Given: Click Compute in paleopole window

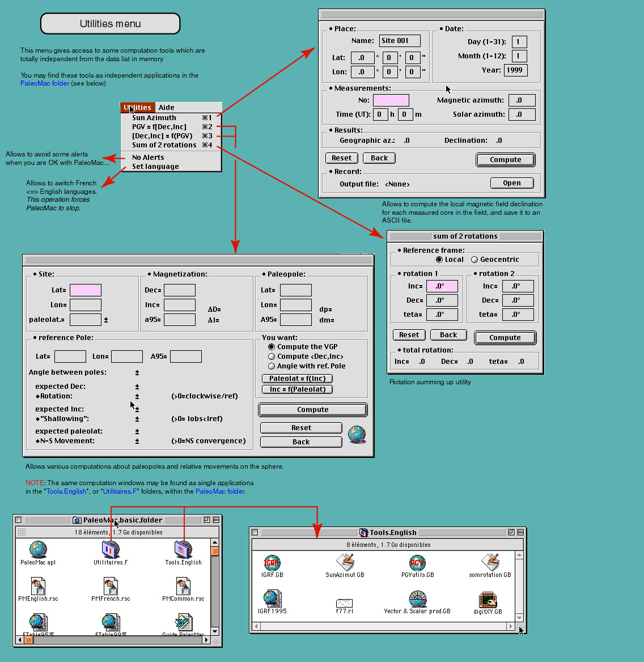Looking at the screenshot, I should point(312,410).
